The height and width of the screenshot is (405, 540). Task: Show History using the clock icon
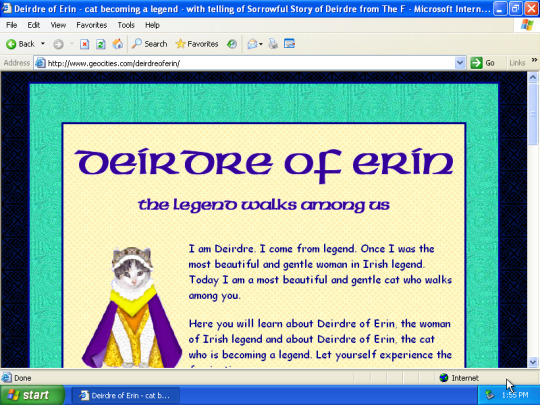coord(232,44)
